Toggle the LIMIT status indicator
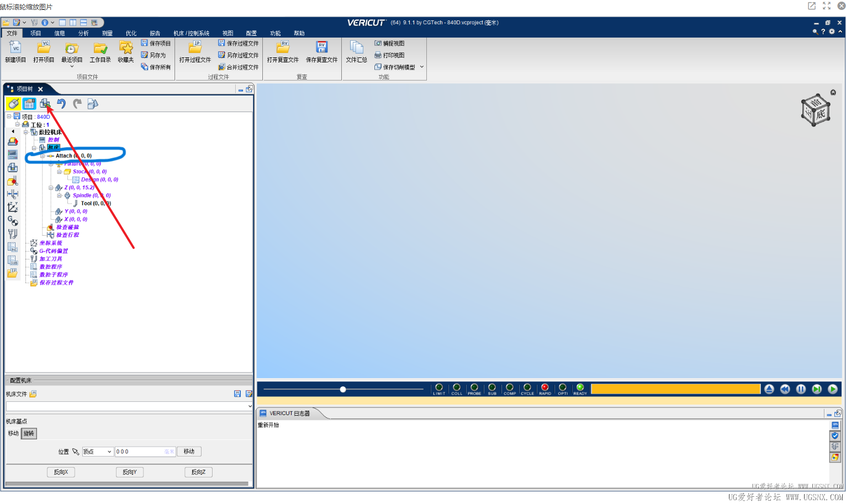The image size is (846, 504). click(x=439, y=389)
